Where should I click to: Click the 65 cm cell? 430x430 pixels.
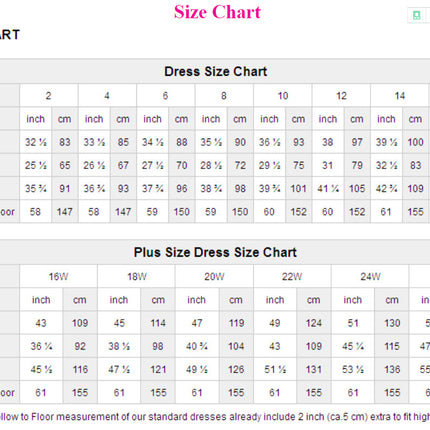coord(65,165)
